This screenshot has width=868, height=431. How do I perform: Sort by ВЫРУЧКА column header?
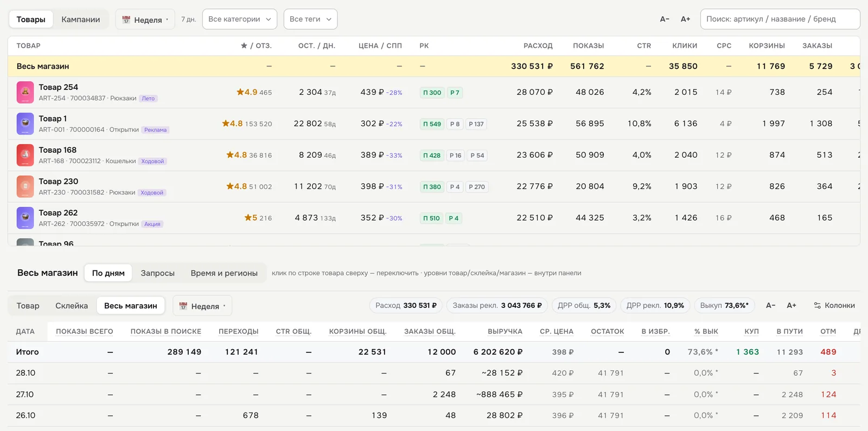pyautogui.click(x=505, y=331)
